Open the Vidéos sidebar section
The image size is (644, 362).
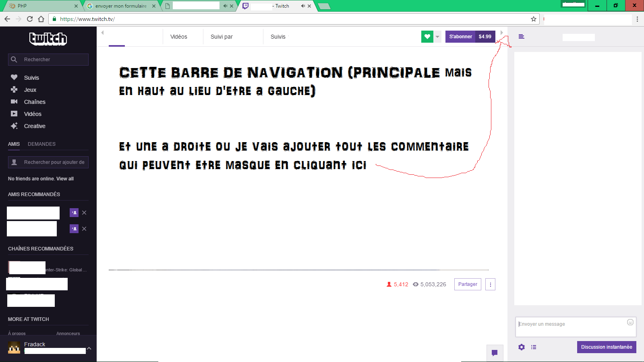point(32,114)
